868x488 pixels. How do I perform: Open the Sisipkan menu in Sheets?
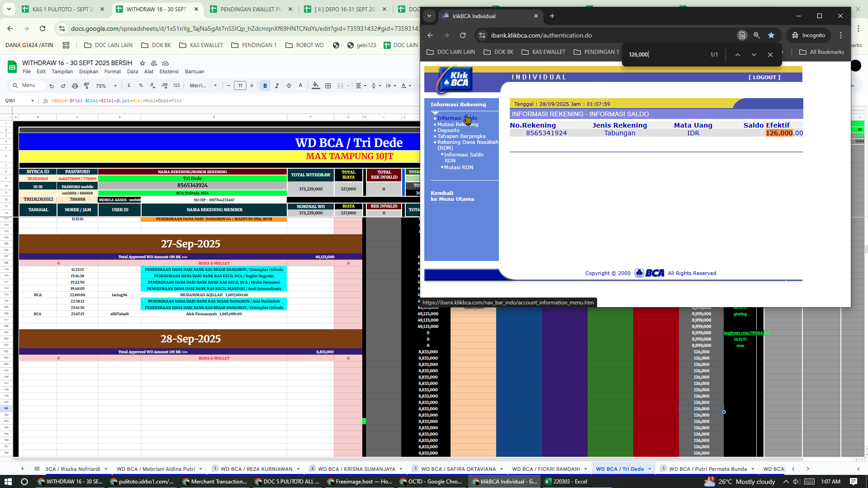(89, 71)
